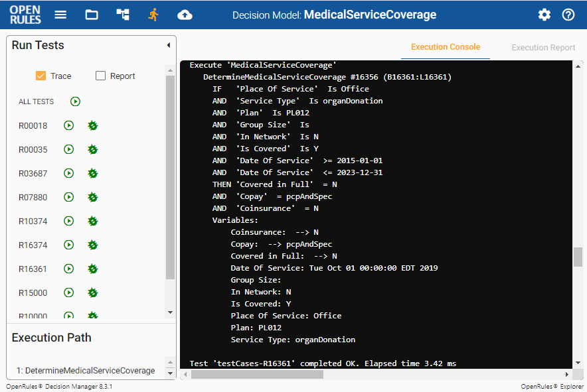This screenshot has height=392, width=587.
Task: Run test R00018 with play button
Action: point(68,125)
